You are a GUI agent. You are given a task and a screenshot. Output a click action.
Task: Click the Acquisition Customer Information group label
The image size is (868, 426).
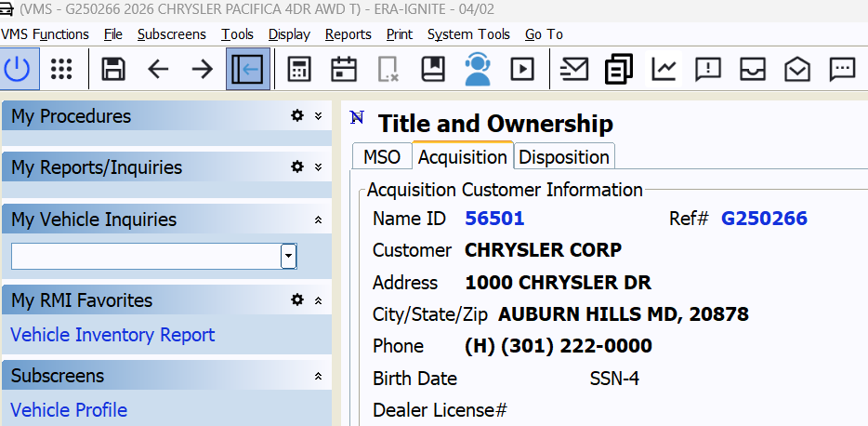505,190
